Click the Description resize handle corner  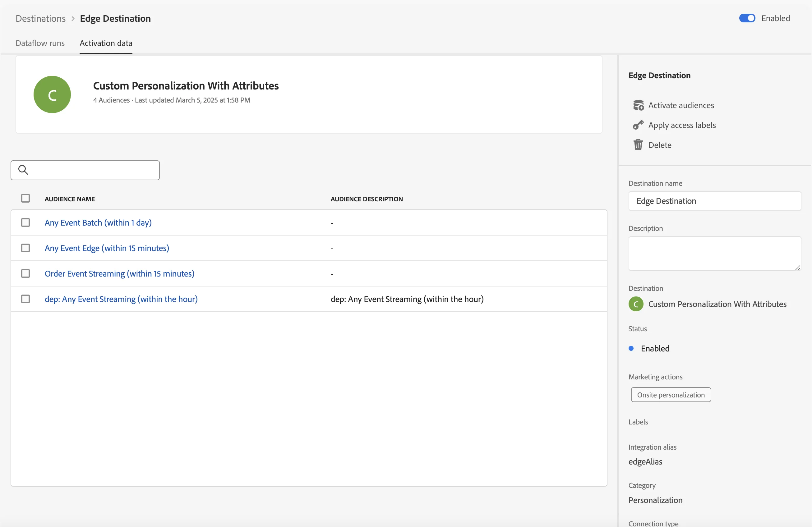797,268
